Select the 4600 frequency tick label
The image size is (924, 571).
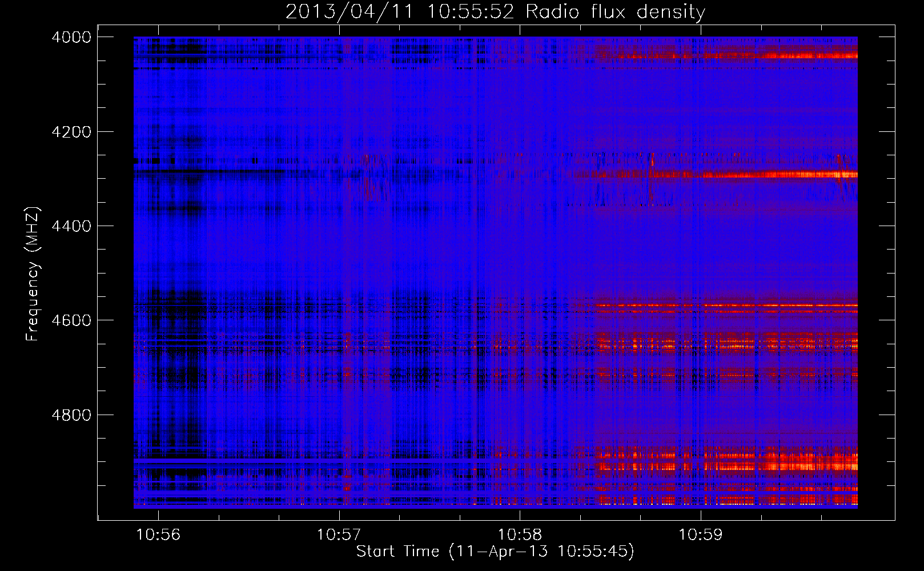point(71,320)
